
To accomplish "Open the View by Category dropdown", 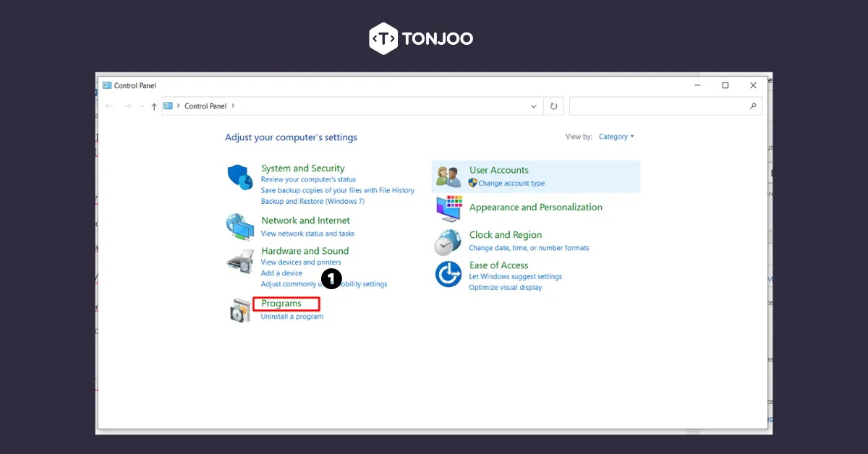I will (616, 136).
